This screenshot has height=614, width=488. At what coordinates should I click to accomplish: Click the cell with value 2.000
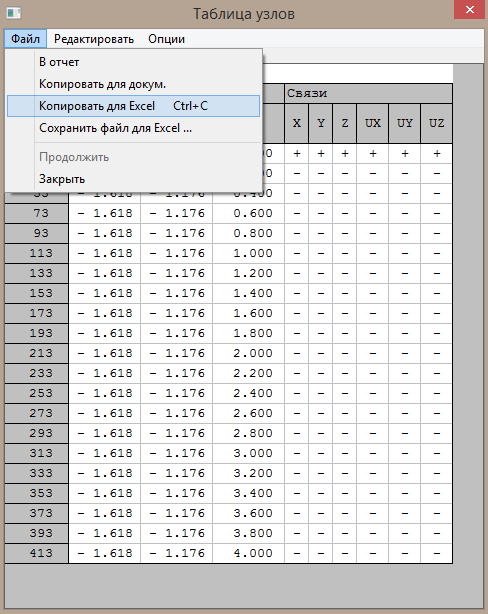click(x=248, y=353)
